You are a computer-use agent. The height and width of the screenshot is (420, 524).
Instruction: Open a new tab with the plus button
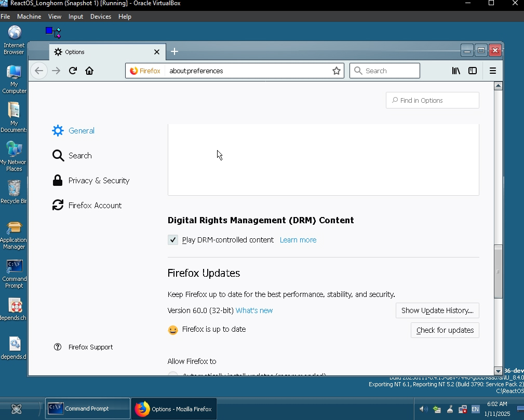174,51
